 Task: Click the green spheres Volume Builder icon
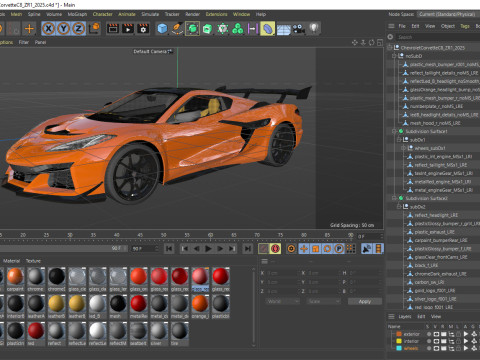tap(237, 29)
